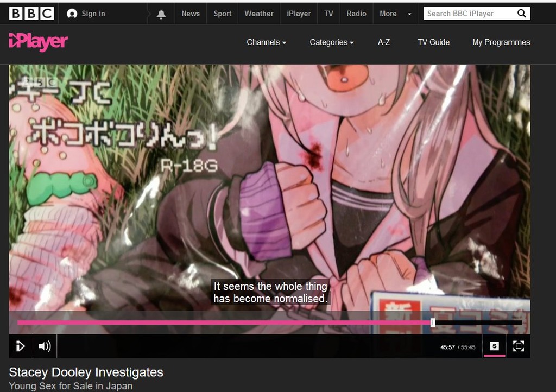The height and width of the screenshot is (392, 556).
Task: Focus the Search BBC iPlayer field
Action: (x=469, y=14)
